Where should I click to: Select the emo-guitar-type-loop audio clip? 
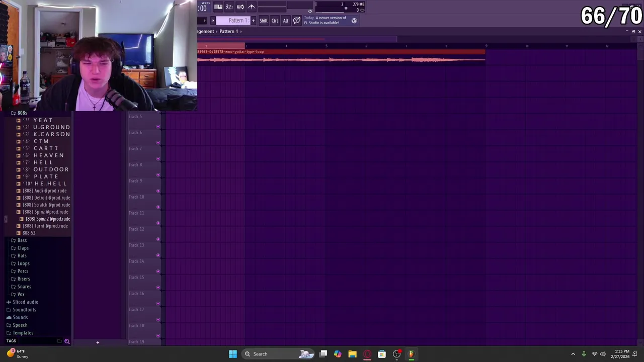[x=341, y=57]
